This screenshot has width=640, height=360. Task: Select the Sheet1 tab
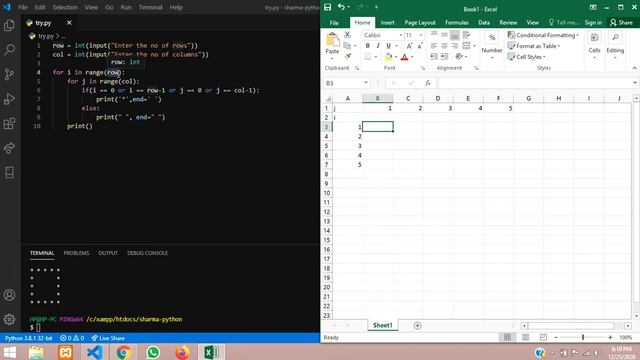382,325
